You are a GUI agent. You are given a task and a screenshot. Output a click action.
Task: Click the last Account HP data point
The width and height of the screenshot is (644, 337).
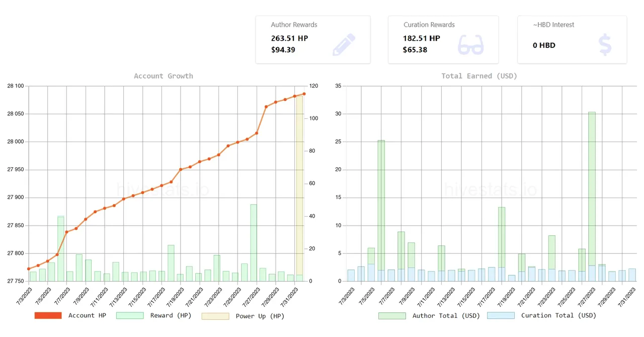(x=304, y=94)
